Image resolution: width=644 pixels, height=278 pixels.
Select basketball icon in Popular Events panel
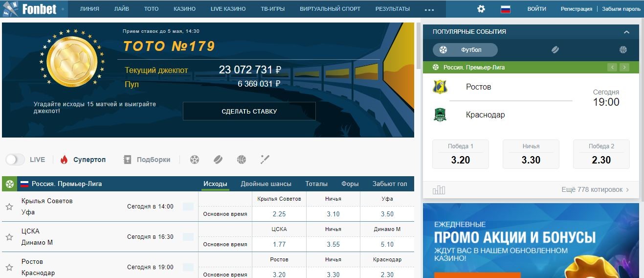(623, 49)
